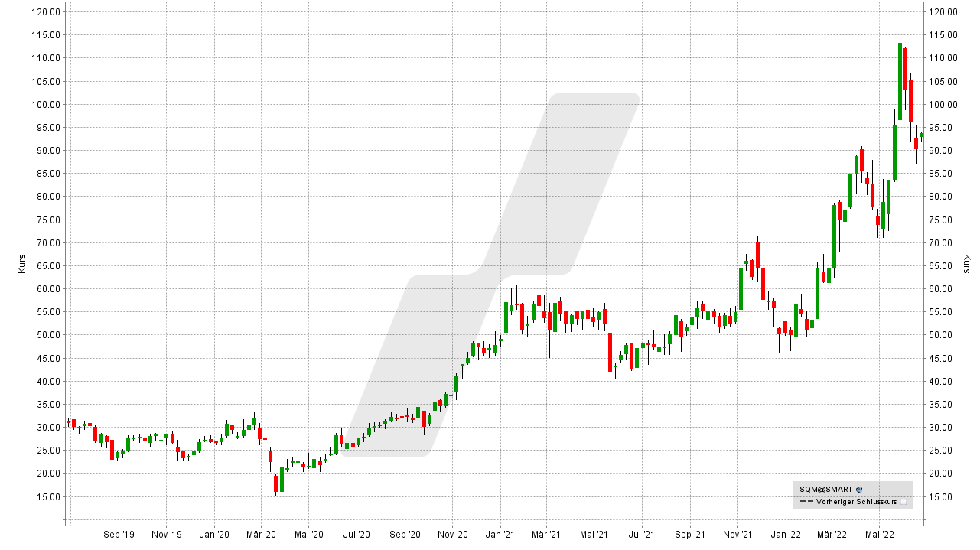Click the Sep '19 date label
980x550 pixels.
119,535
